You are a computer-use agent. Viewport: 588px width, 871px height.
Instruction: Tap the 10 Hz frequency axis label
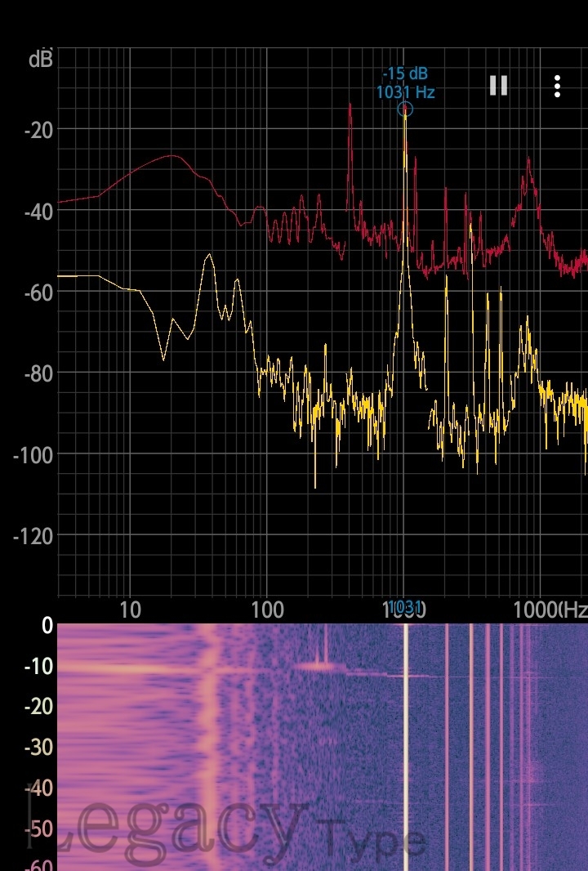(130, 610)
